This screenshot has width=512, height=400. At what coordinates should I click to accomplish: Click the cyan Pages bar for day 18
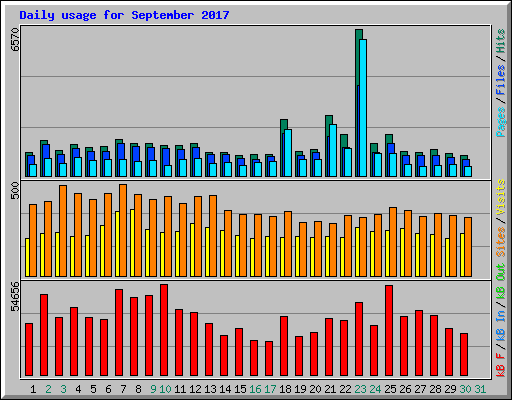288,153
